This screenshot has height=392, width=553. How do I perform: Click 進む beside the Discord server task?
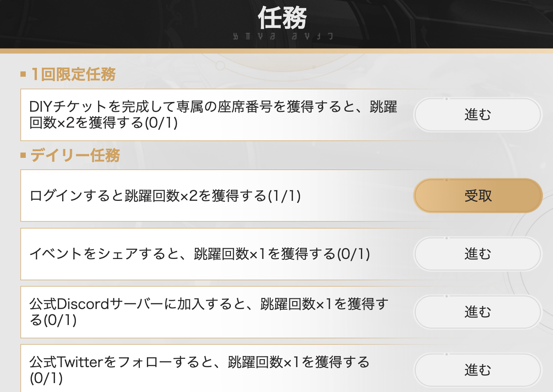(x=478, y=312)
